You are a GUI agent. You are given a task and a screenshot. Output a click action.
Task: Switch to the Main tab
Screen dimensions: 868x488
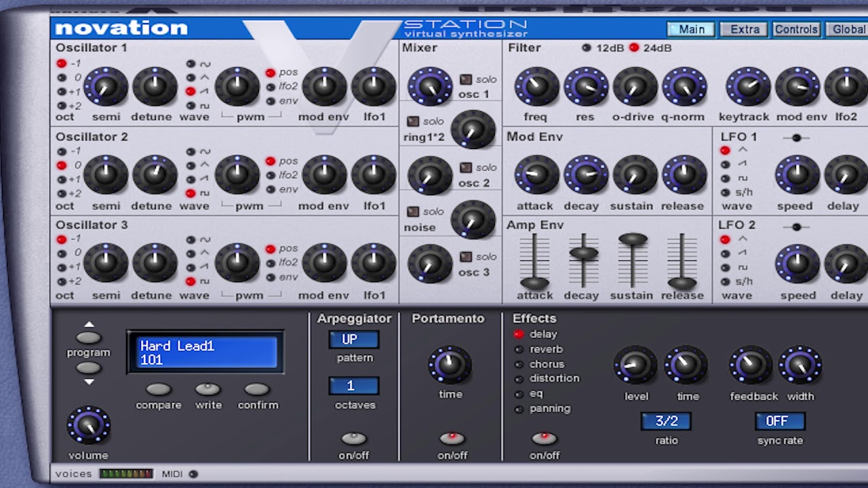691,29
